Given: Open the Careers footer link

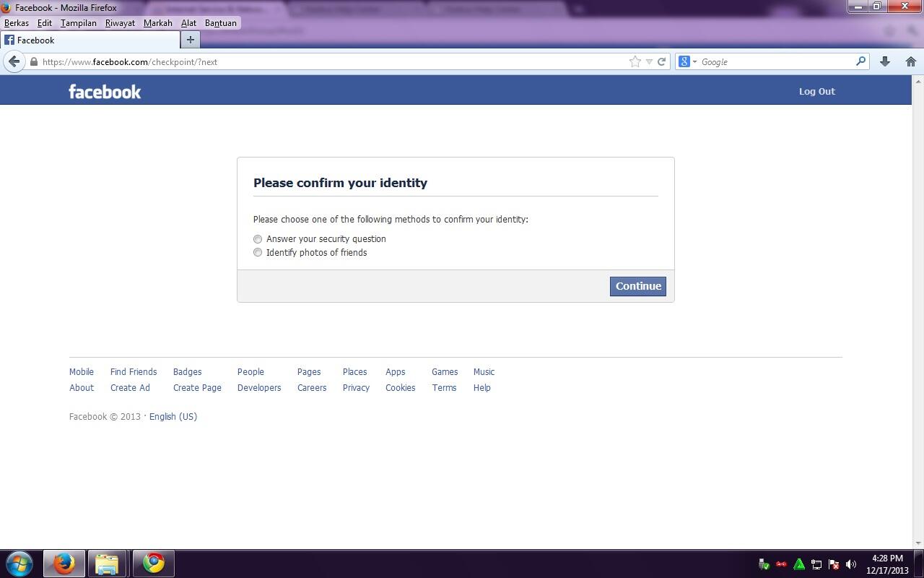Looking at the screenshot, I should coord(312,388).
